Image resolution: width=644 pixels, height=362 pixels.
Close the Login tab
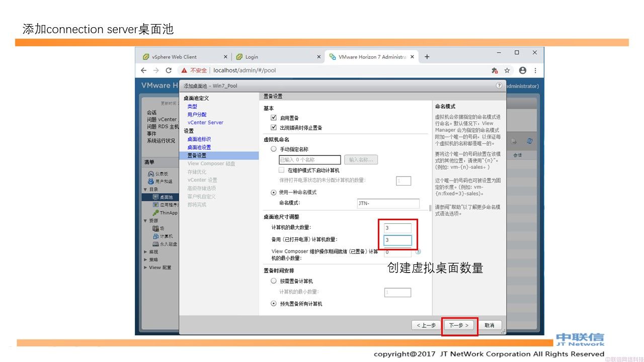[x=318, y=57]
